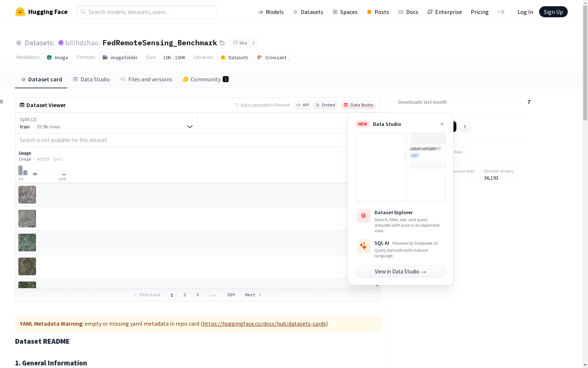This screenshot has height=368, width=588.
Task: Open Enterprise in the navigation bar
Action: [445, 12]
